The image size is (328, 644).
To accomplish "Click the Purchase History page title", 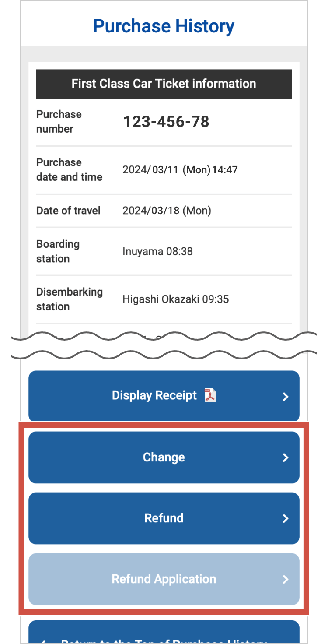I will (164, 26).
